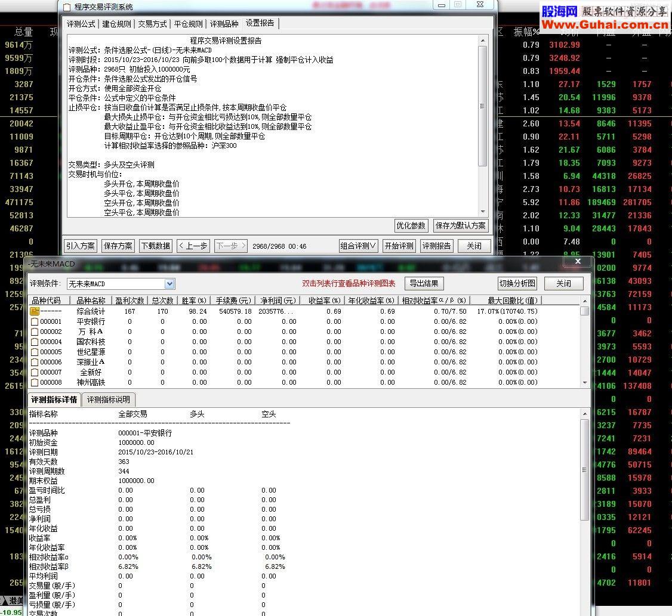
Task: Open the 平仓规则 tab
Action: point(188,24)
